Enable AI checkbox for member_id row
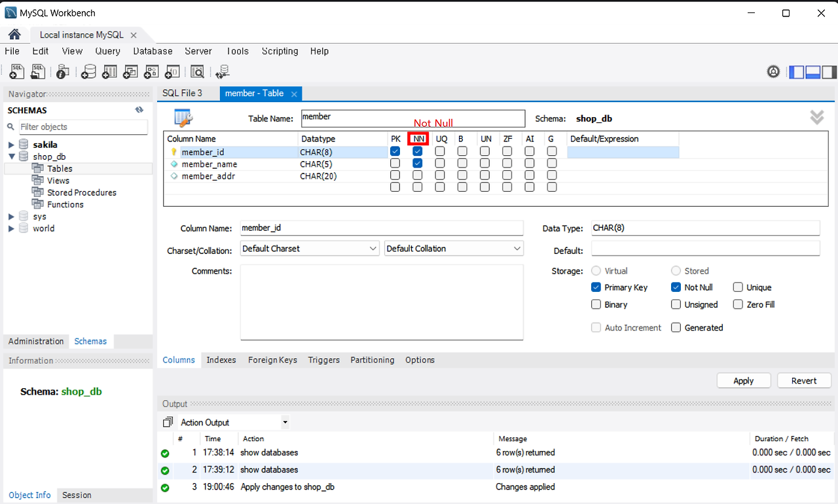This screenshot has width=838, height=504. pyautogui.click(x=530, y=151)
